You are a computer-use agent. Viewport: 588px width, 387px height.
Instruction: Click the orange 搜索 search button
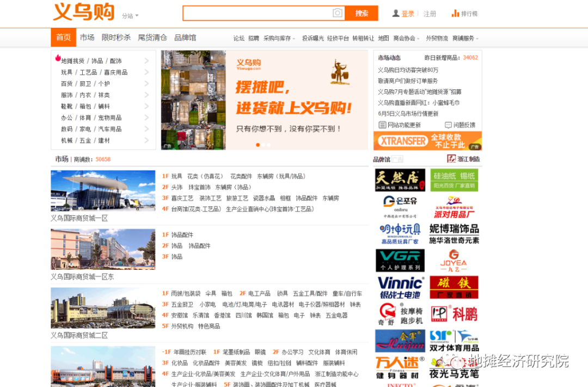pyautogui.click(x=362, y=13)
